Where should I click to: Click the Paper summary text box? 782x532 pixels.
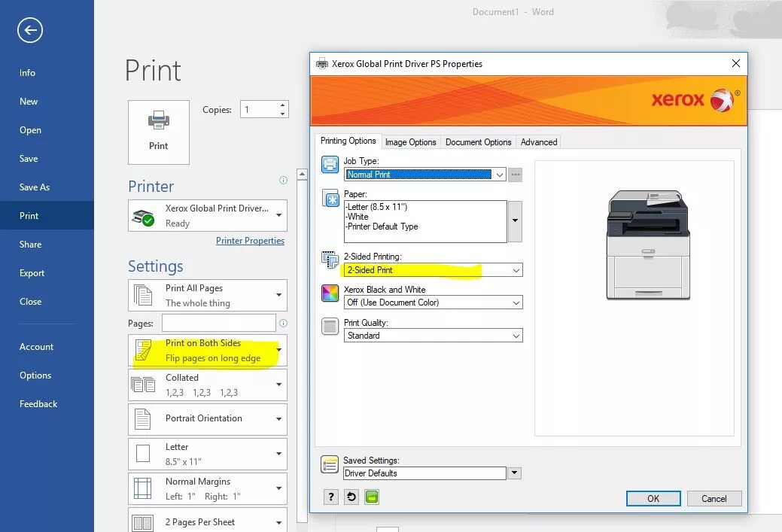pos(425,221)
